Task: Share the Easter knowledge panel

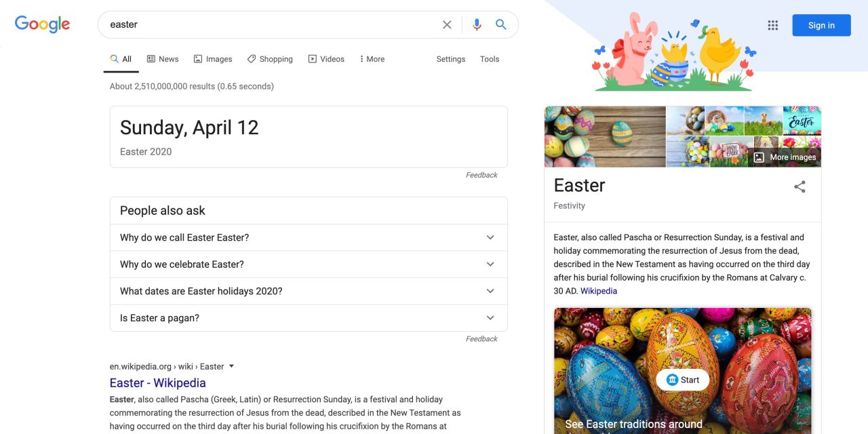Action: click(x=800, y=186)
